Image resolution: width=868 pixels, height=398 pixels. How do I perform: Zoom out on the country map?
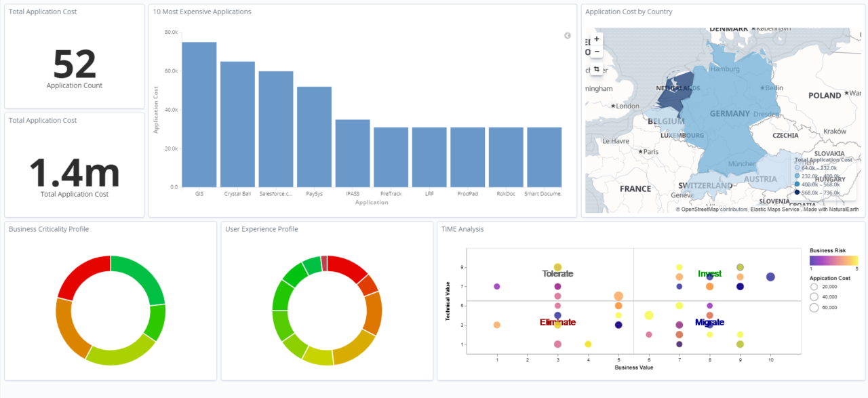pos(597,52)
